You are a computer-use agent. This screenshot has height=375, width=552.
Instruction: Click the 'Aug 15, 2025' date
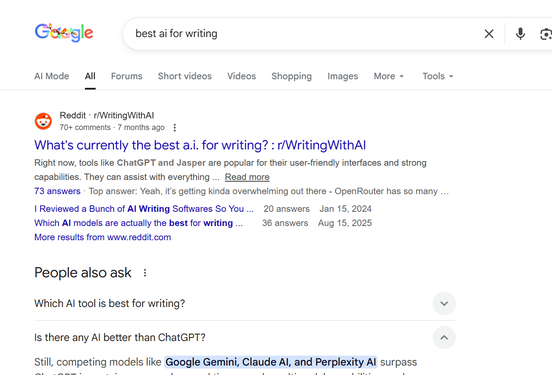[x=345, y=223]
